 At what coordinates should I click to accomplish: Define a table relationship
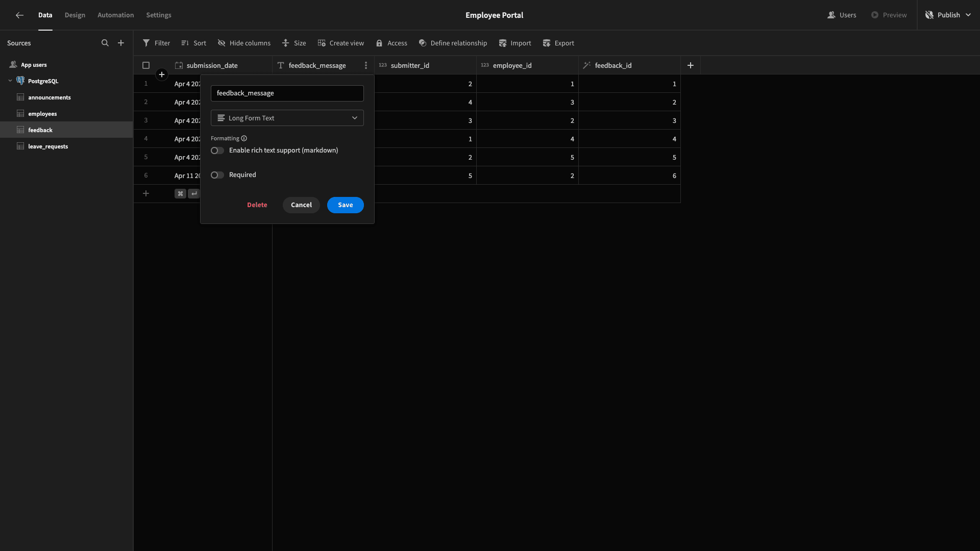(x=453, y=43)
